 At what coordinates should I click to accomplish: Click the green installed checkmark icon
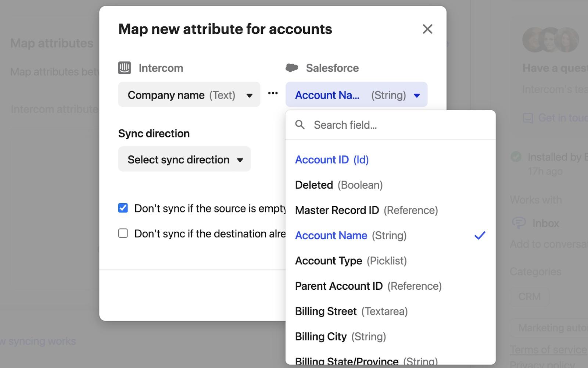[x=516, y=157]
